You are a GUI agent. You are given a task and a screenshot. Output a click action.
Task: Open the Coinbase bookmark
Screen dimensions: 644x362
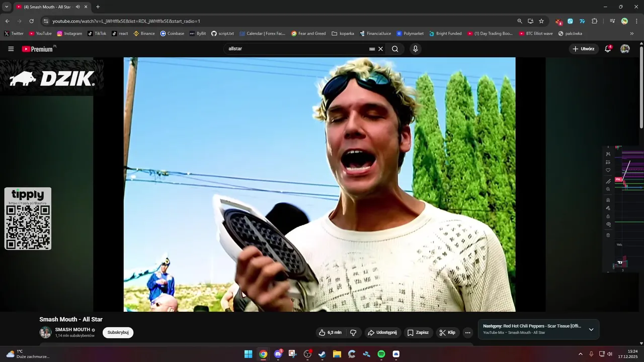point(172,34)
